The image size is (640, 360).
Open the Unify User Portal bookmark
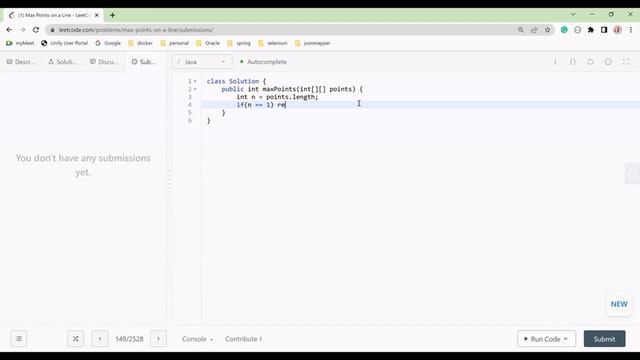tap(64, 43)
